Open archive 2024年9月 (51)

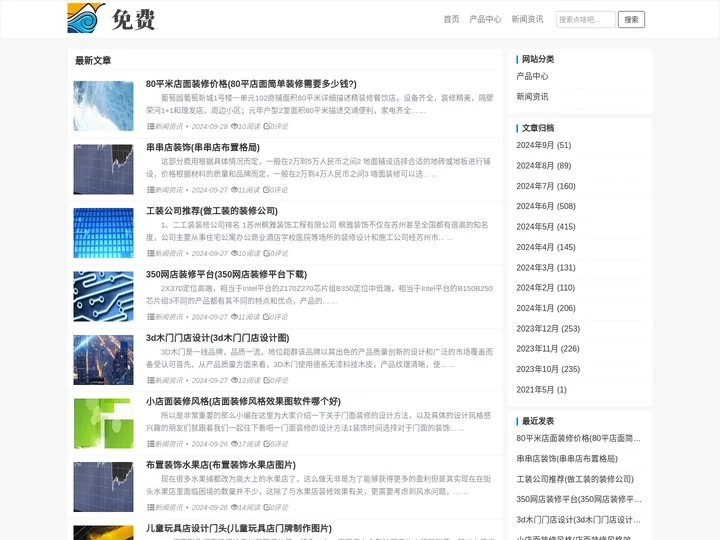[544, 145]
